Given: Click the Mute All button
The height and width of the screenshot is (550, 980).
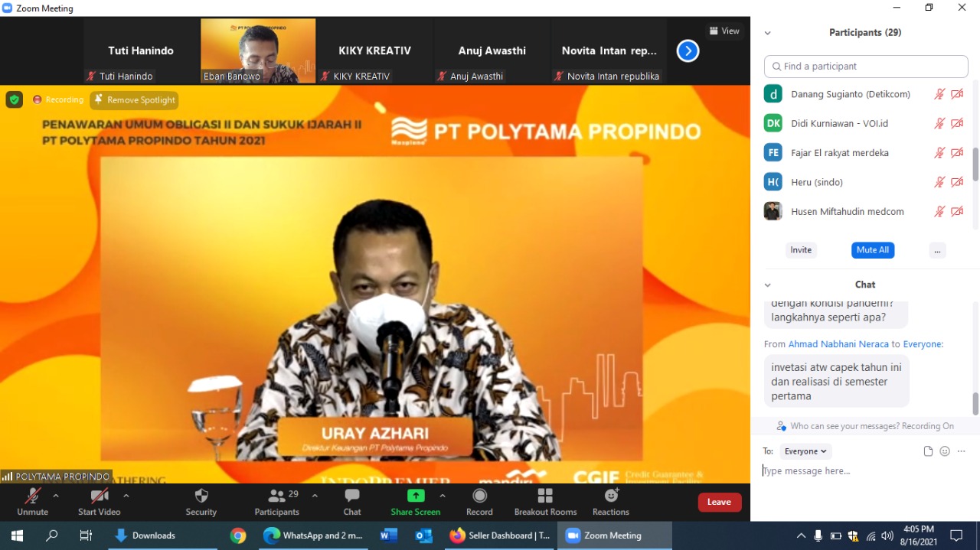Looking at the screenshot, I should coord(872,250).
